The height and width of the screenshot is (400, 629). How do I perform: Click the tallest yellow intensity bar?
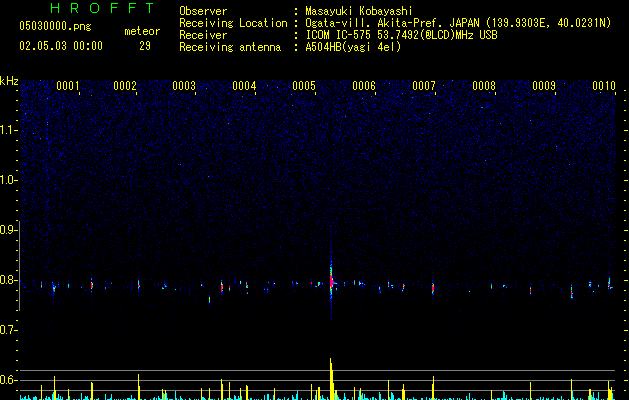(331, 379)
